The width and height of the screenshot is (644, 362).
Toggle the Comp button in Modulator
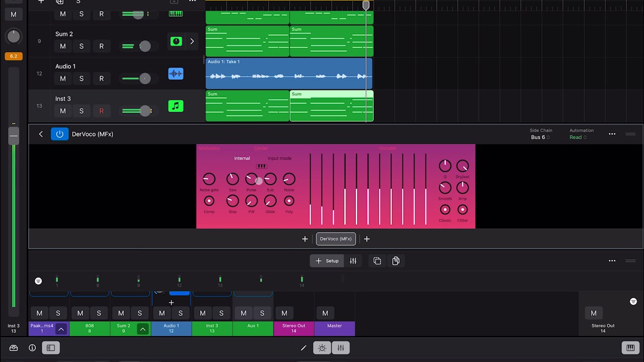tap(209, 201)
